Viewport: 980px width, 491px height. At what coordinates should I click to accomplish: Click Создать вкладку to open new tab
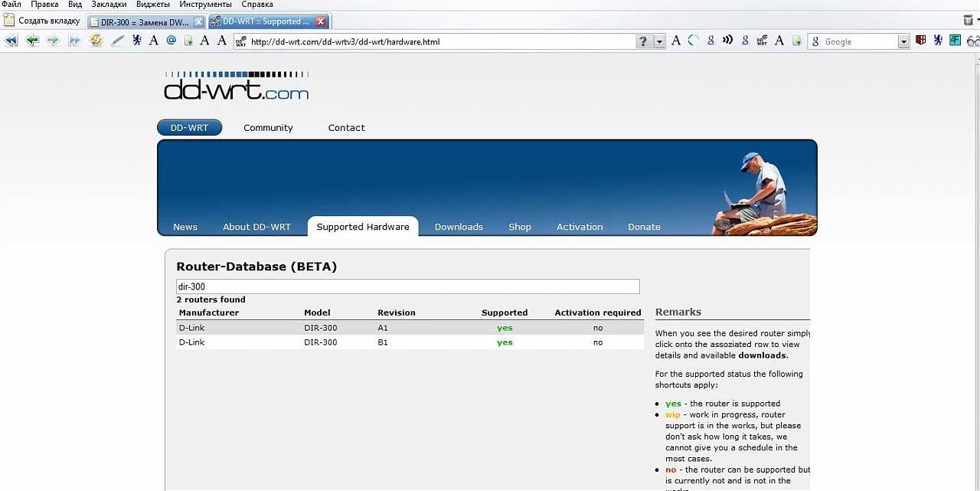(x=42, y=21)
